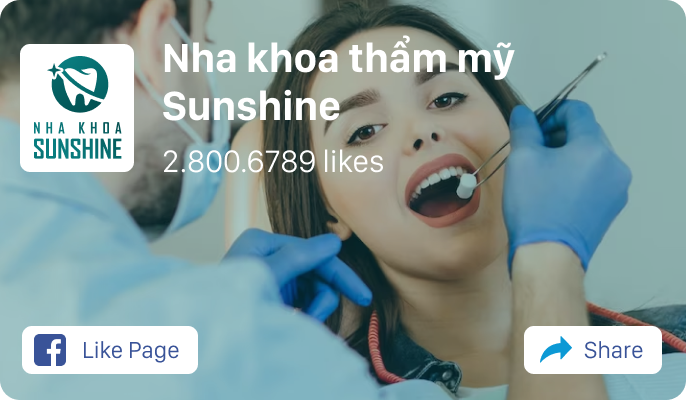Viewport: 686px width, 400px height.
Task: Open the 'Nha khoa thẩm mỹ' page title
Action: [x=338, y=59]
